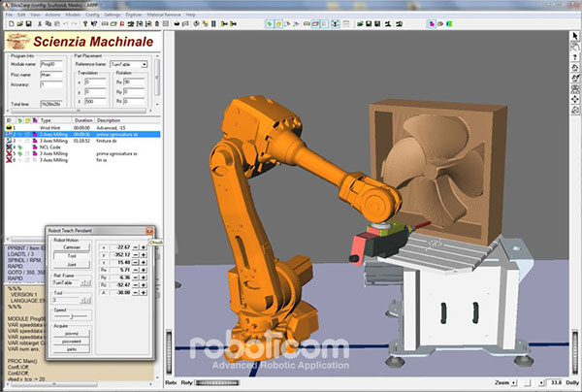Click the seek crosshair icon in viewport sidebar
The image size is (582, 392).
[575, 99]
